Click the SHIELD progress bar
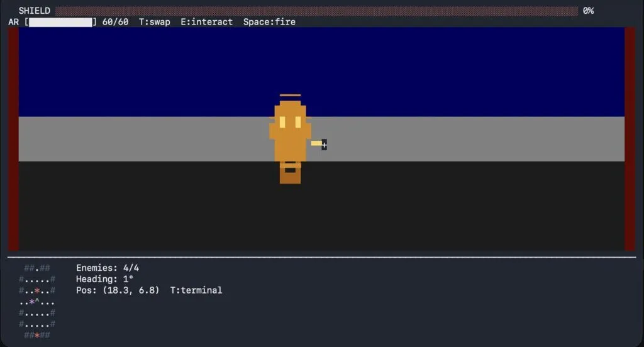 tap(316, 11)
